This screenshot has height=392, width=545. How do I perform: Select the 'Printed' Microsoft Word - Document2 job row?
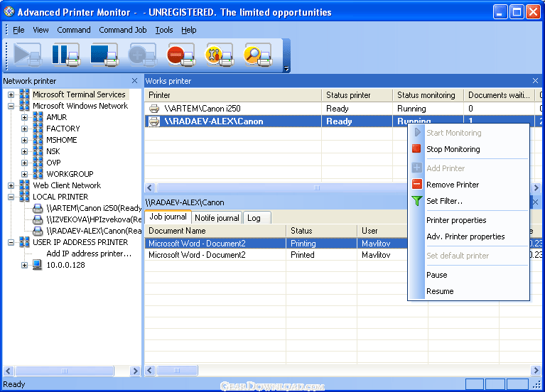pyautogui.click(x=276, y=255)
